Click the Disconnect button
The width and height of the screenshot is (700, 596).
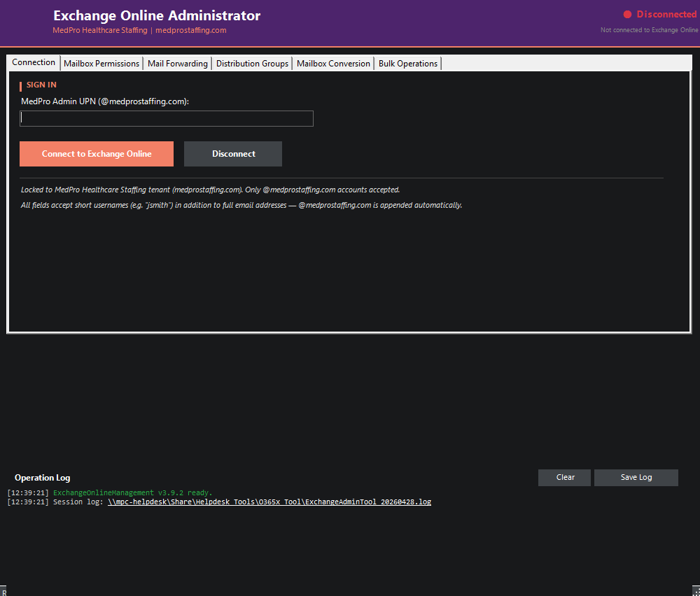(232, 153)
